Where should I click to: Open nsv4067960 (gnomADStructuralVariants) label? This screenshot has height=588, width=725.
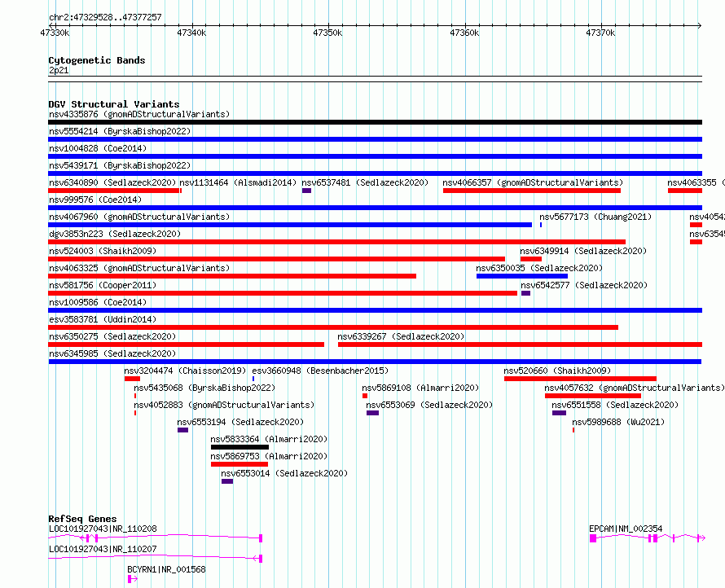click(x=139, y=217)
